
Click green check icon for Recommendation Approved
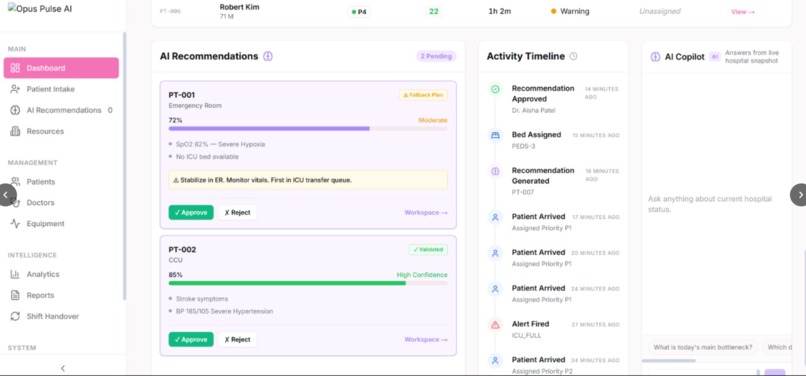pos(495,89)
